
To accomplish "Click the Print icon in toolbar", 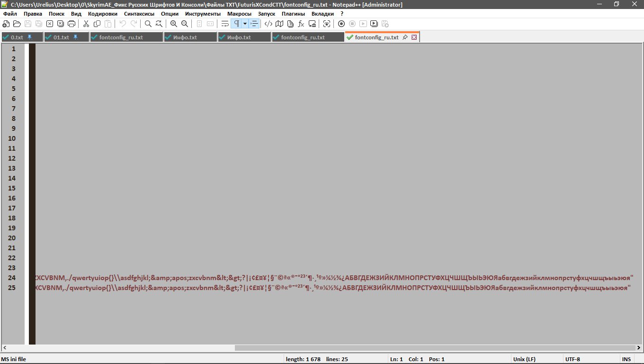I will point(72,24).
